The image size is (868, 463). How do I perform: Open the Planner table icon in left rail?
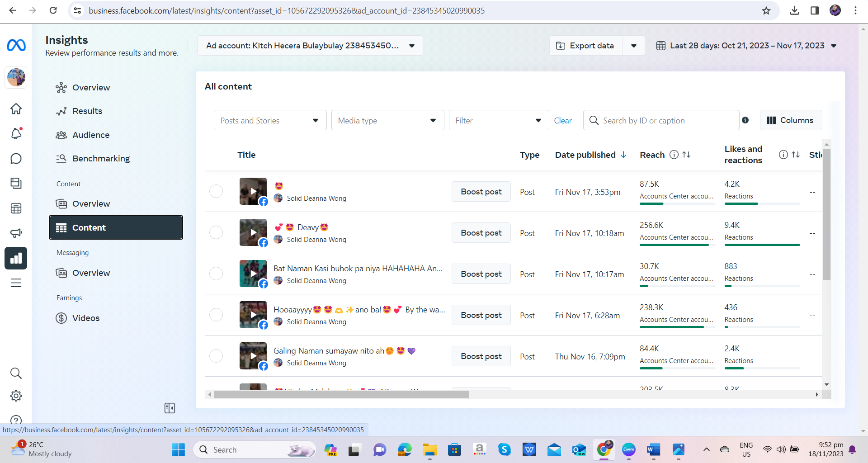[16, 208]
